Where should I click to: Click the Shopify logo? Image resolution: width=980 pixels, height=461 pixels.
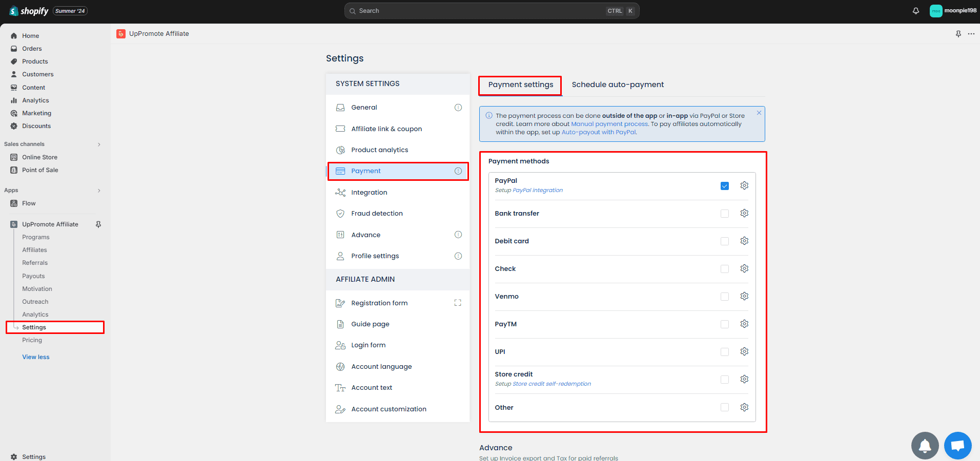tap(29, 11)
